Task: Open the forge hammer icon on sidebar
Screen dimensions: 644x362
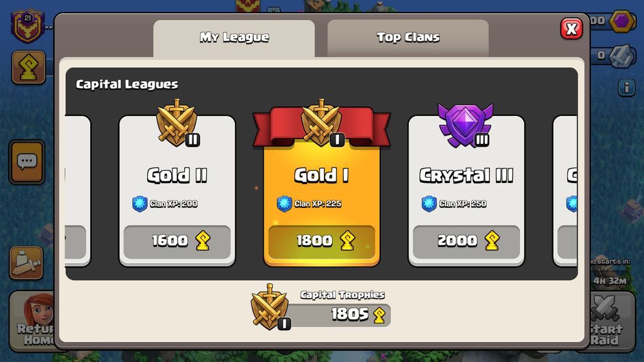Action: tap(26, 263)
